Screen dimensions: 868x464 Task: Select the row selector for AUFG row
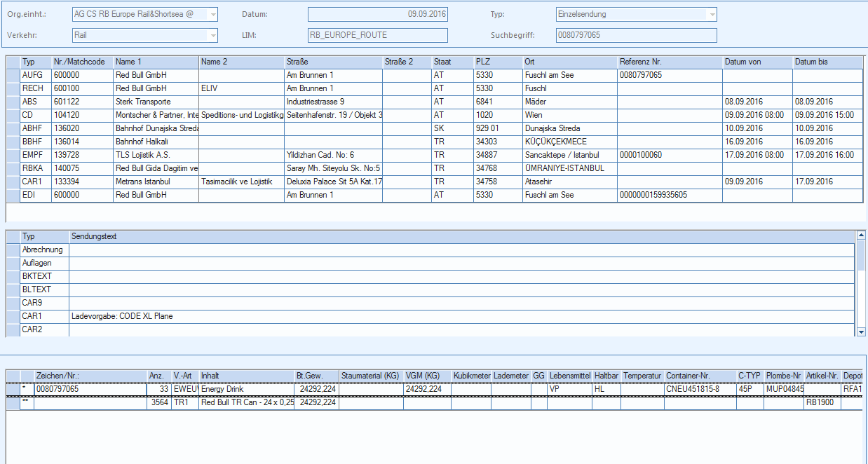click(x=13, y=75)
